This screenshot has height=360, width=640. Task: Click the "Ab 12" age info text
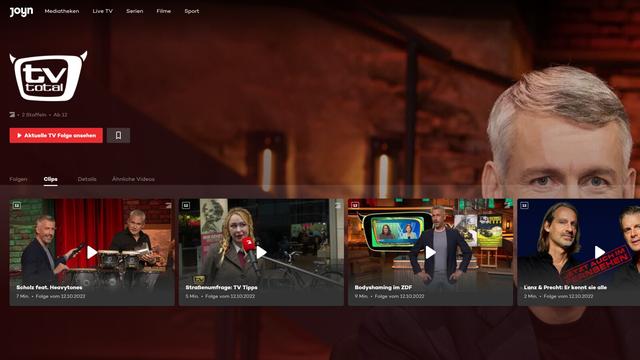pyautogui.click(x=60, y=115)
